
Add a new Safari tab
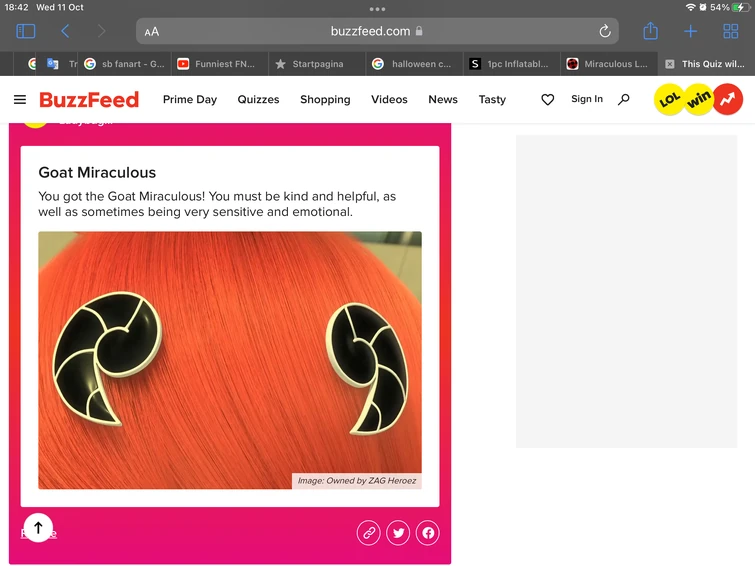[690, 31]
